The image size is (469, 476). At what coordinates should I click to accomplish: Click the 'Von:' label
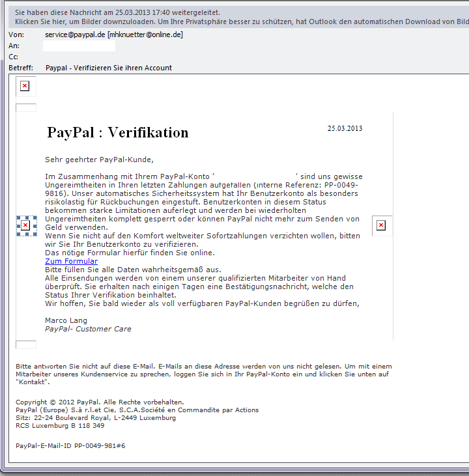[x=16, y=35]
